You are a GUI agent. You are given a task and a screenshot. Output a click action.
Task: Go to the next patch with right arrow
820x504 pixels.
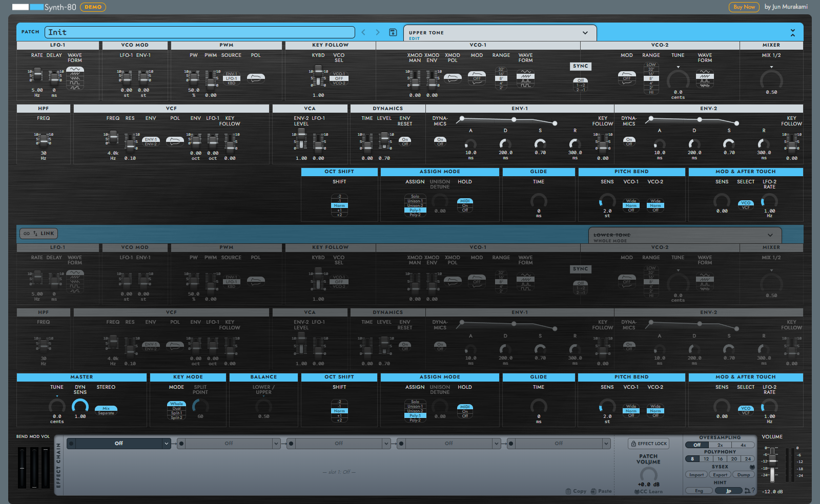click(378, 32)
